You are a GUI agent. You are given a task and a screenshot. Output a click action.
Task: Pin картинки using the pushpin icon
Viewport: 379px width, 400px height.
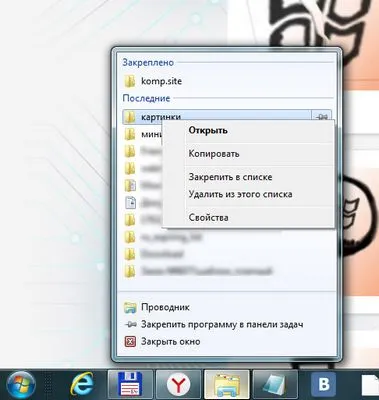coord(322,117)
